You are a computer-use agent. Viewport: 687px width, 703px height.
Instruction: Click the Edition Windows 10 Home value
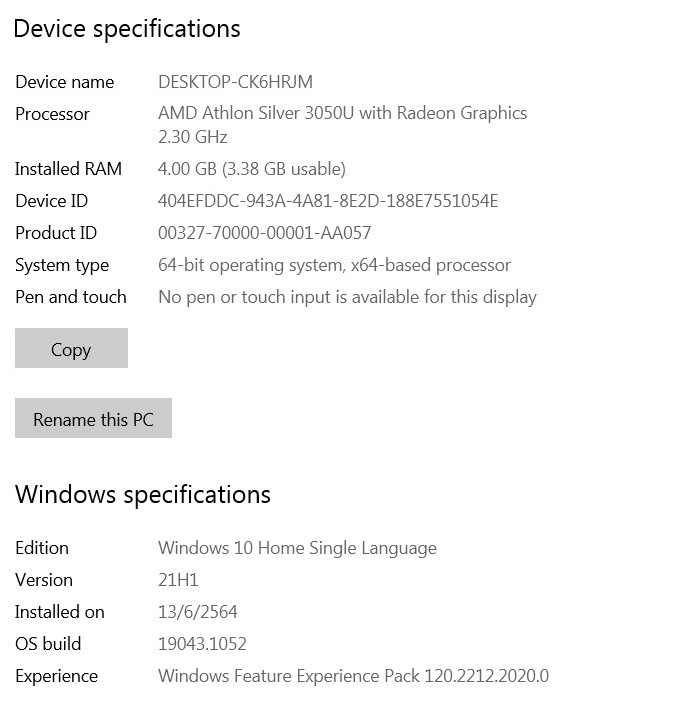pos(297,548)
